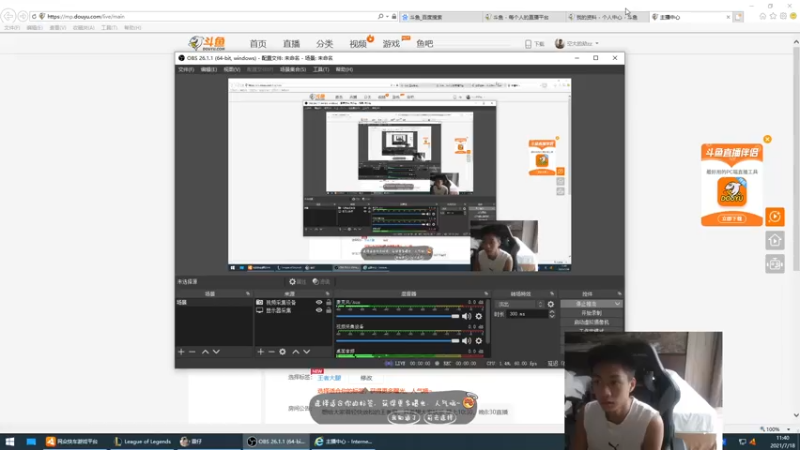Open the second menu in OBS menu bar
This screenshot has height=450, width=800.
click(x=209, y=69)
